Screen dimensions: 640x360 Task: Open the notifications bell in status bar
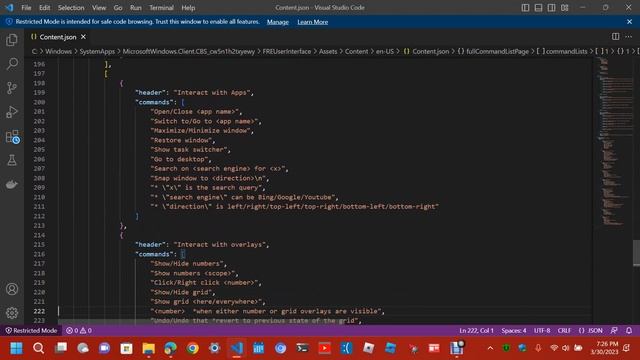point(629,330)
